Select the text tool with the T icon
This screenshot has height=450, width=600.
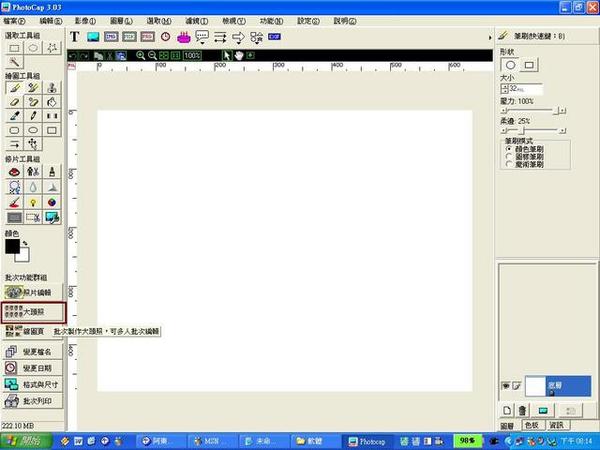pyautogui.click(x=75, y=37)
